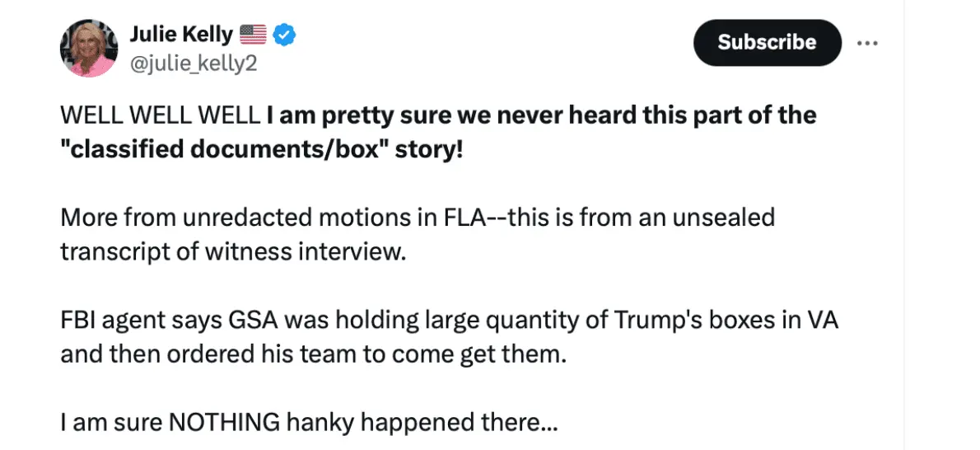Click line "and then ordered his team"

coord(313,354)
